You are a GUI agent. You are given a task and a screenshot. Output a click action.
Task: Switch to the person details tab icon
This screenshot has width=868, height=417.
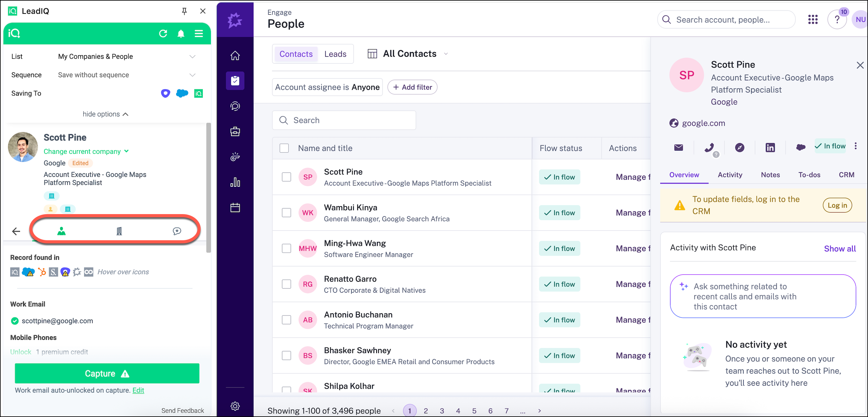61,231
